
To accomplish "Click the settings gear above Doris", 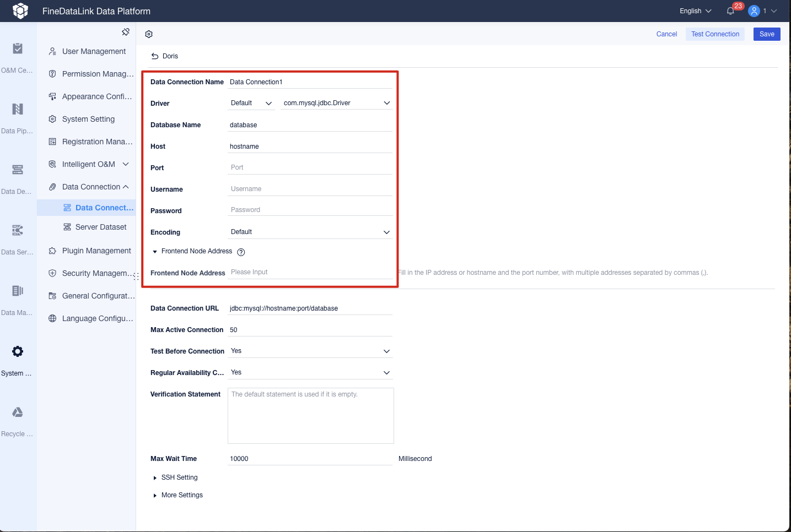I will click(148, 34).
